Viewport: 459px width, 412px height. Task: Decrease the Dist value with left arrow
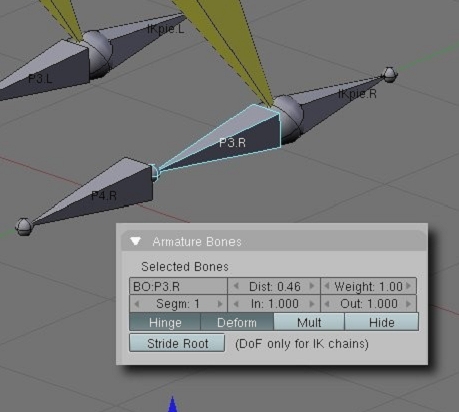coord(236,286)
